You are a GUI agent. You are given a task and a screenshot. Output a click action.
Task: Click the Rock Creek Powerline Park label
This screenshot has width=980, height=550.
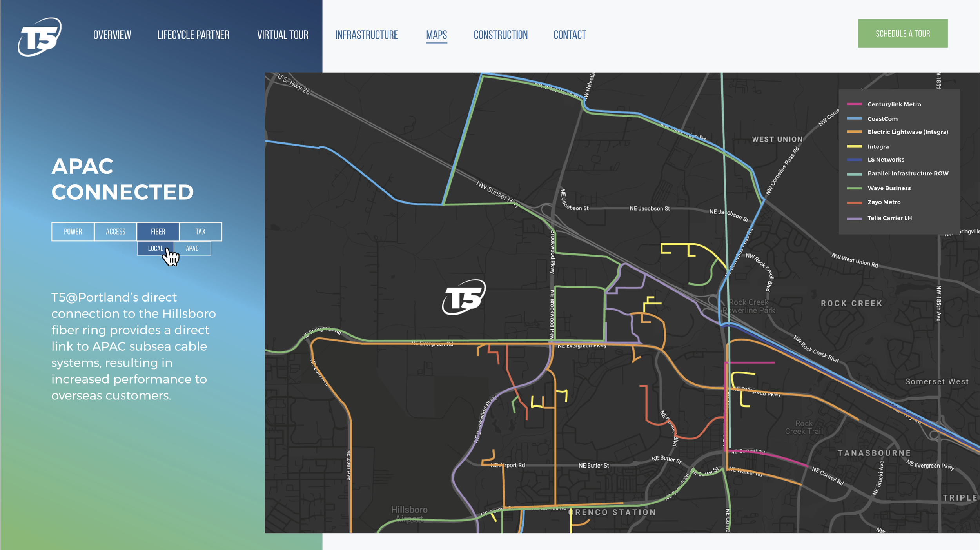tap(749, 306)
